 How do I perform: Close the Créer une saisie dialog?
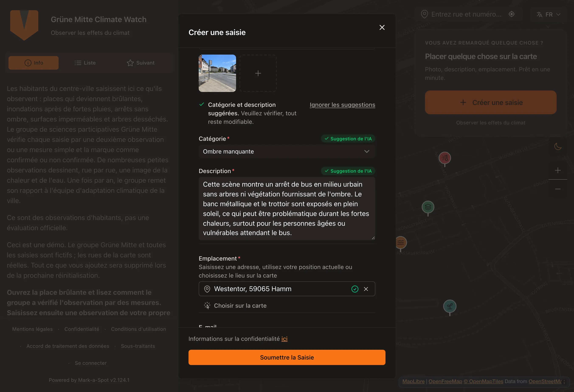(382, 27)
